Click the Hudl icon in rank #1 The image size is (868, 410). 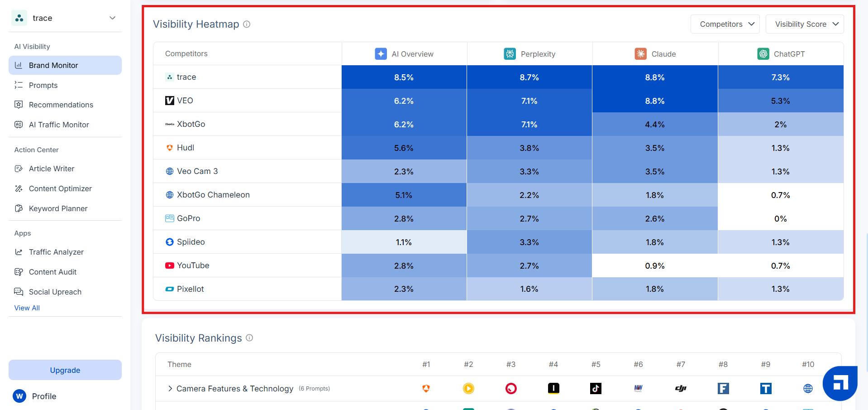coord(426,388)
